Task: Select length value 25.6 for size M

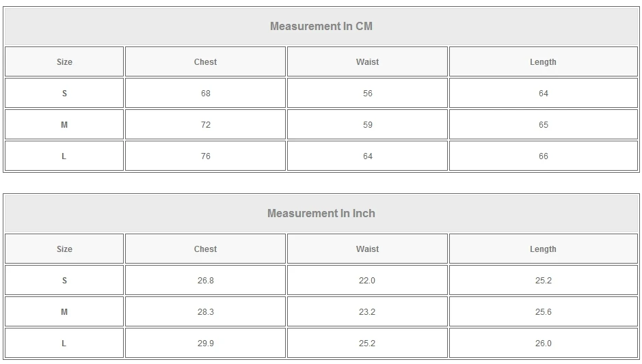Action: 543,312
